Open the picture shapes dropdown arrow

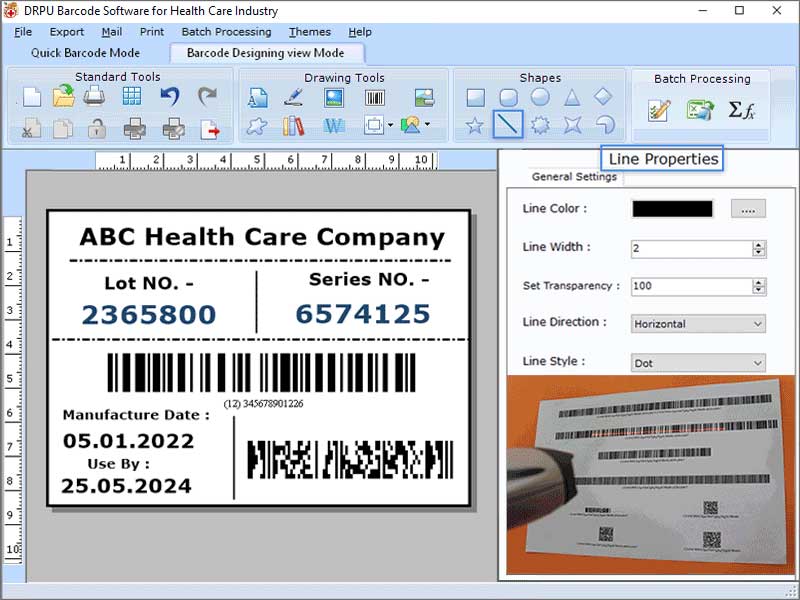click(427, 124)
